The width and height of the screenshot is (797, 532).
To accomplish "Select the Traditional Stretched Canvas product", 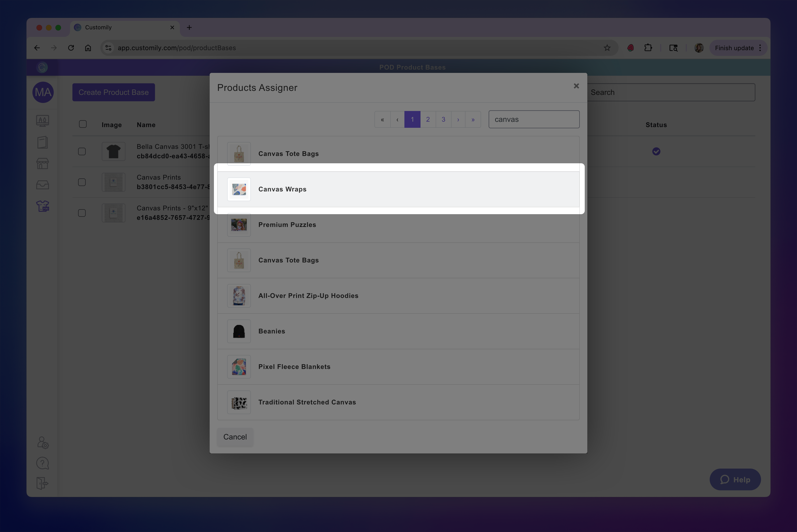I will coord(398,402).
